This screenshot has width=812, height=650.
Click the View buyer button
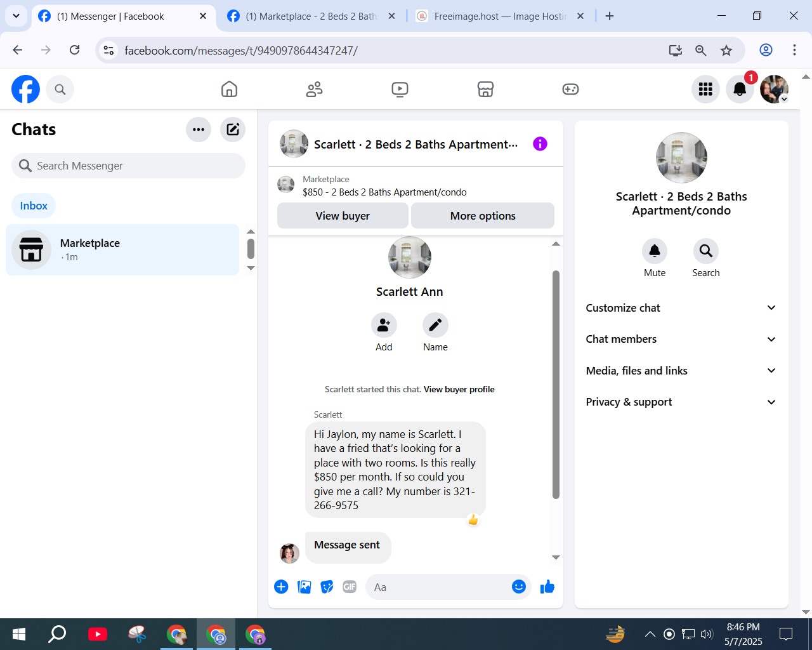(x=343, y=216)
